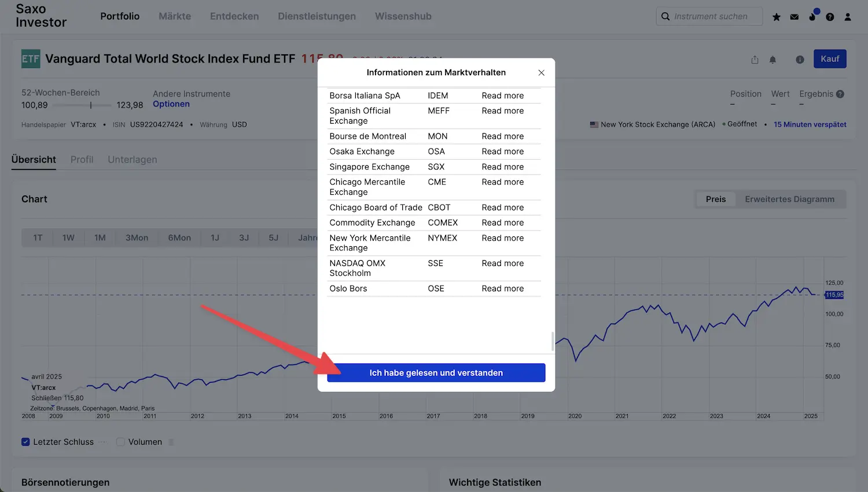Close the Marktverhalten dialog with X
The width and height of the screenshot is (868, 492).
(541, 73)
